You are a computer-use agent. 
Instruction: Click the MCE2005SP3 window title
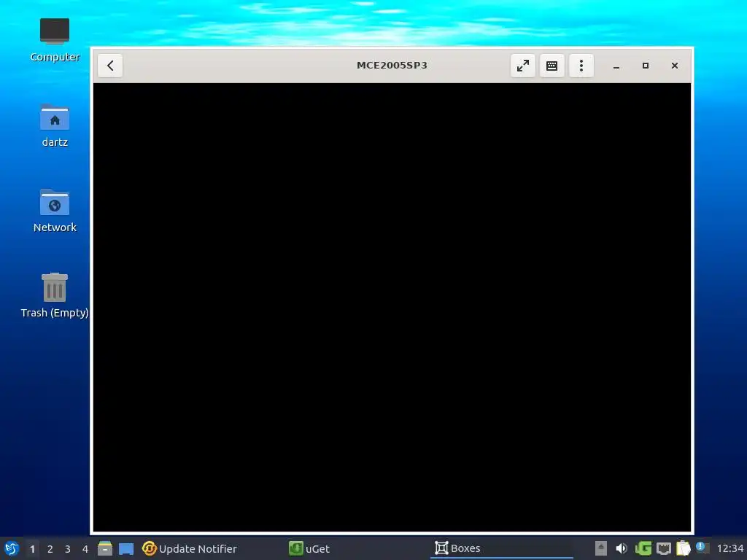[x=392, y=65]
